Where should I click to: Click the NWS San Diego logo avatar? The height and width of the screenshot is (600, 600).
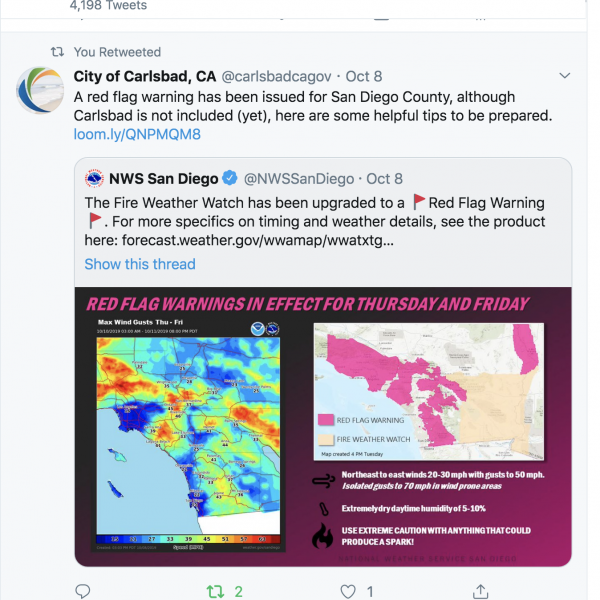point(94,178)
